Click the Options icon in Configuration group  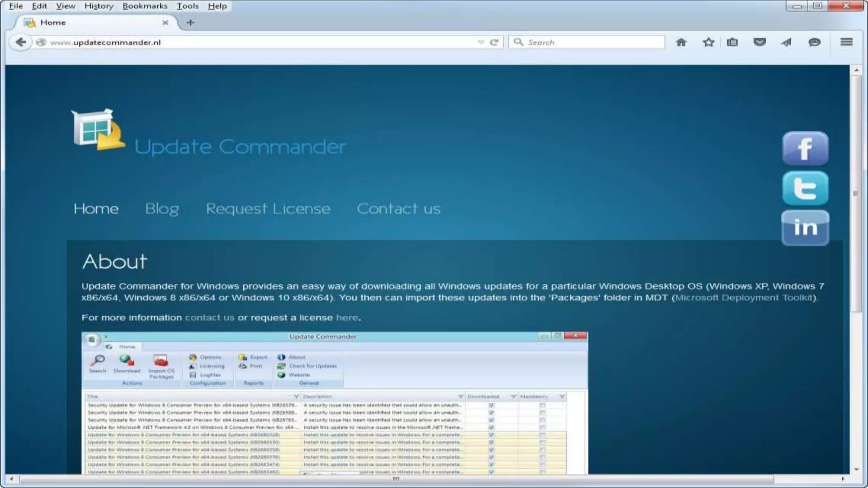point(193,357)
